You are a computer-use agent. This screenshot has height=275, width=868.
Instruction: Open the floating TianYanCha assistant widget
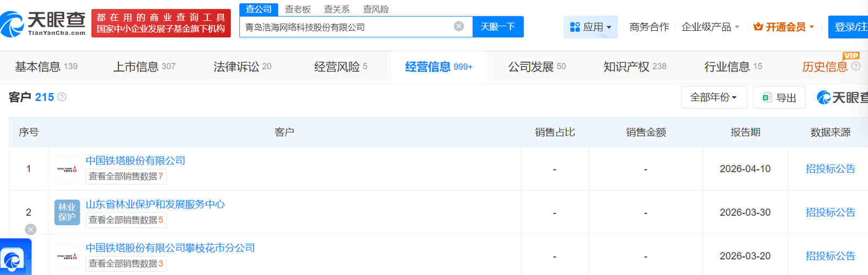15,257
